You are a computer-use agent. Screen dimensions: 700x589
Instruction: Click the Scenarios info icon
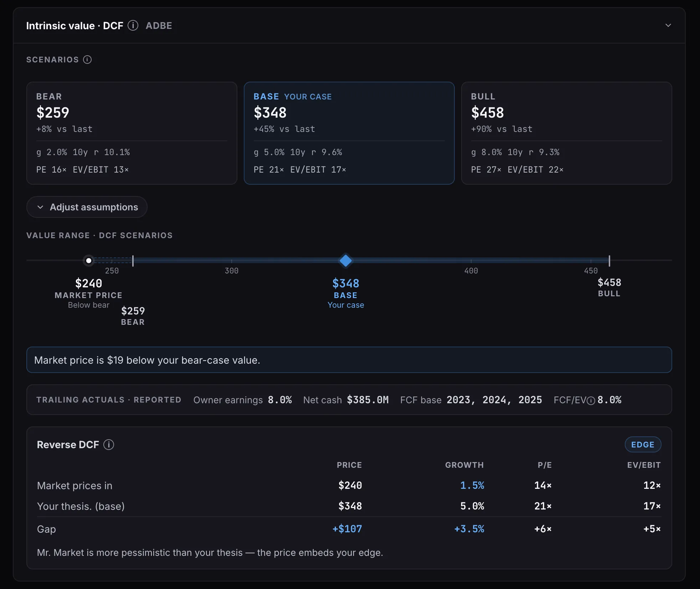tap(87, 60)
